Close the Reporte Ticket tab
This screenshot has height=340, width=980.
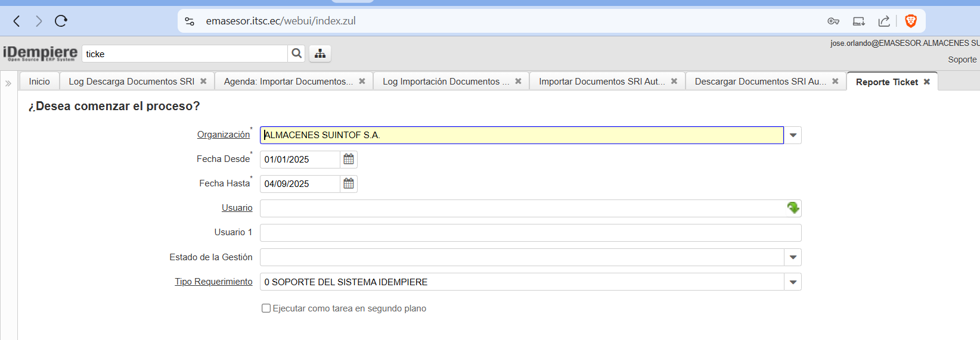(x=927, y=82)
